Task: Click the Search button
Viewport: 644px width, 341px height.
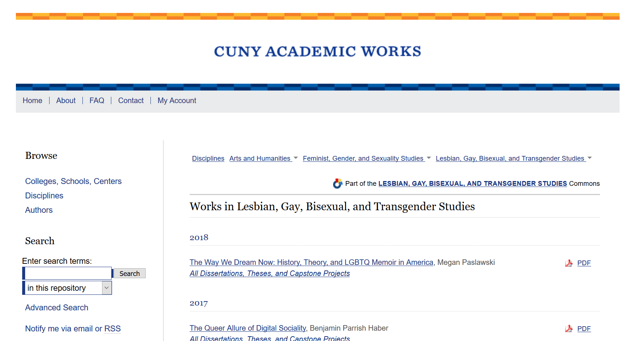Action: 130,273
